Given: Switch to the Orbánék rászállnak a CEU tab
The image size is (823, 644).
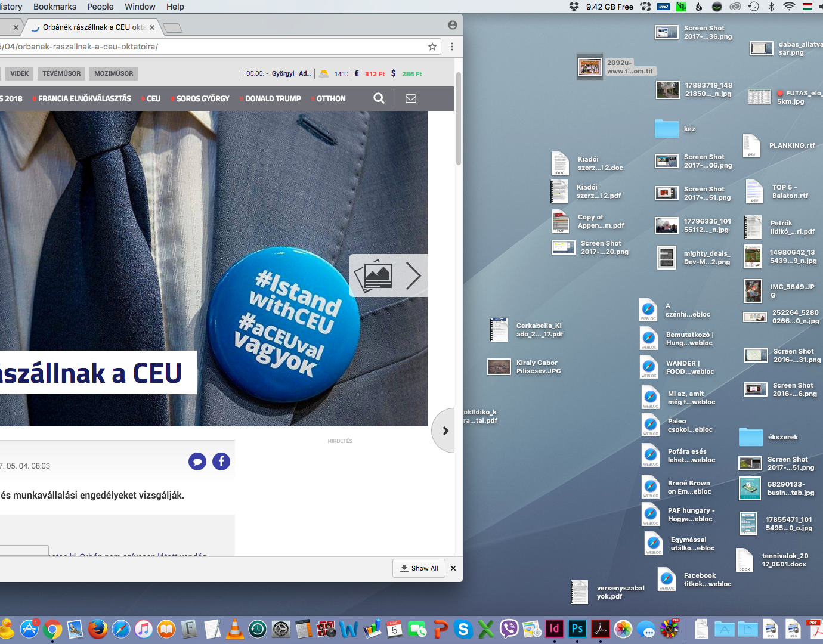Looking at the screenshot, I should tap(92, 27).
